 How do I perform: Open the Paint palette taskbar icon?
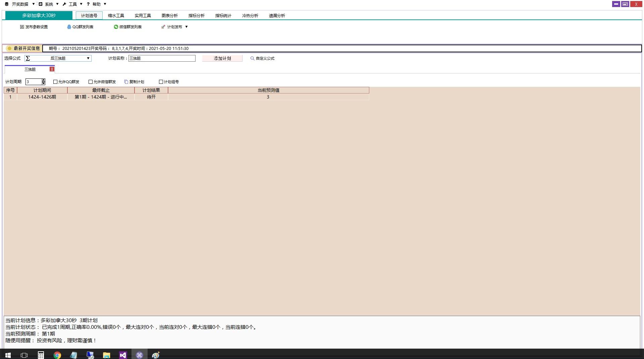[156, 355]
